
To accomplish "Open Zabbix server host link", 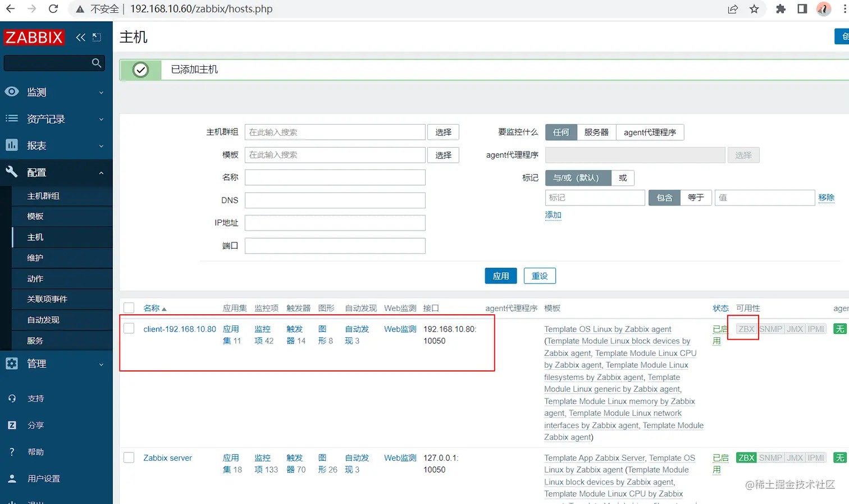I will 167,458.
